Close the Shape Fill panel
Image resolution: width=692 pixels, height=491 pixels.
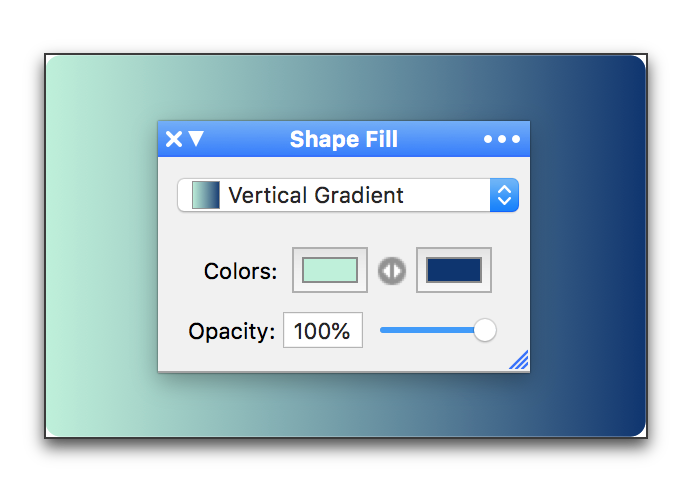click(x=173, y=139)
